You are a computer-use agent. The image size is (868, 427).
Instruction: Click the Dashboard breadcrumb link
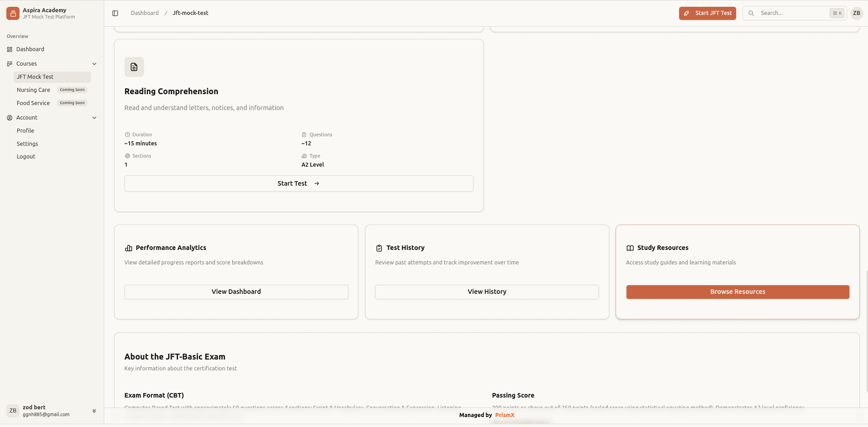click(x=145, y=13)
